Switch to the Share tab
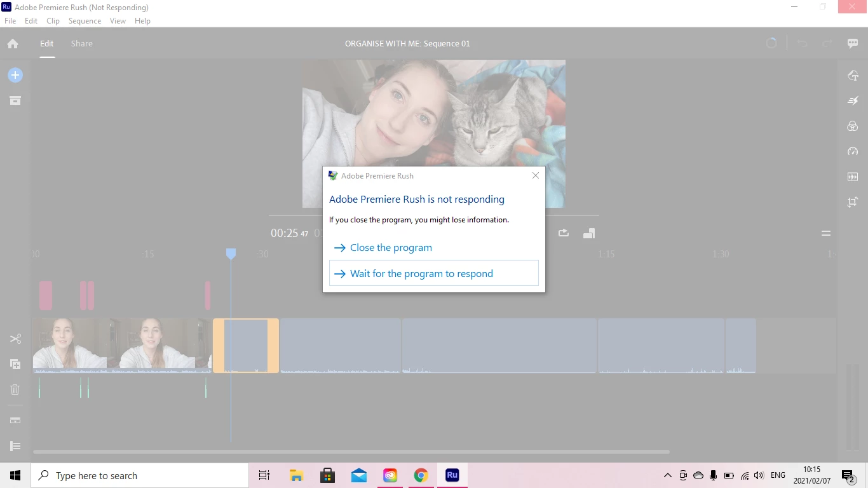This screenshot has height=488, width=868. 81,43
